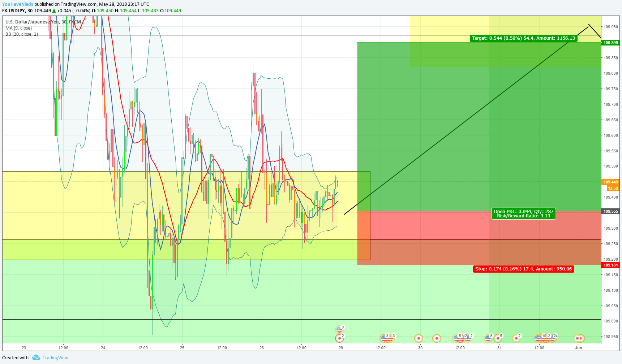Click the BB (20, close, 2) indicator label
The width and height of the screenshot is (622, 364).
pyautogui.click(x=21, y=34)
